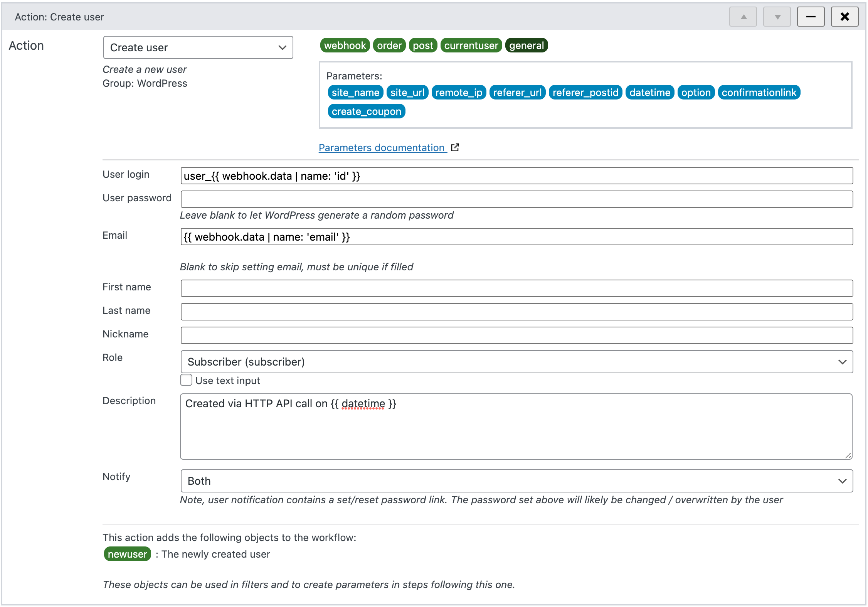Enable the Use text input checkbox
This screenshot has height=607, width=868.
(x=186, y=380)
